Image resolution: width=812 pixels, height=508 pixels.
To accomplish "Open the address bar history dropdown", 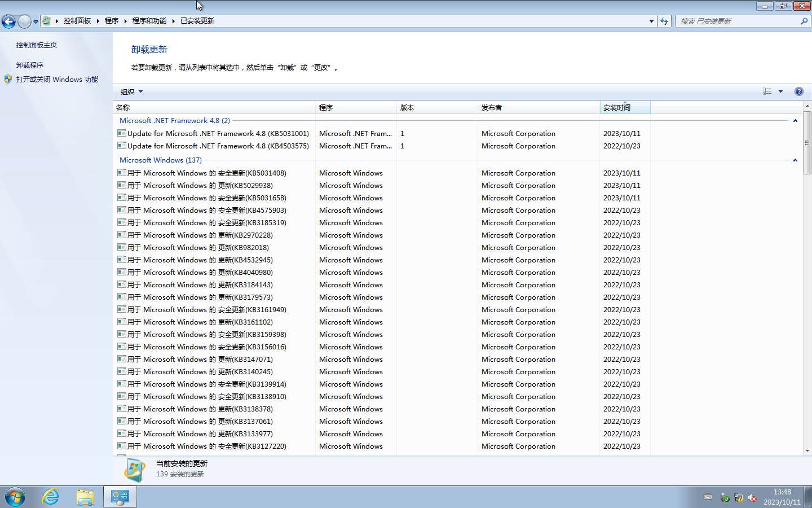I will point(651,21).
